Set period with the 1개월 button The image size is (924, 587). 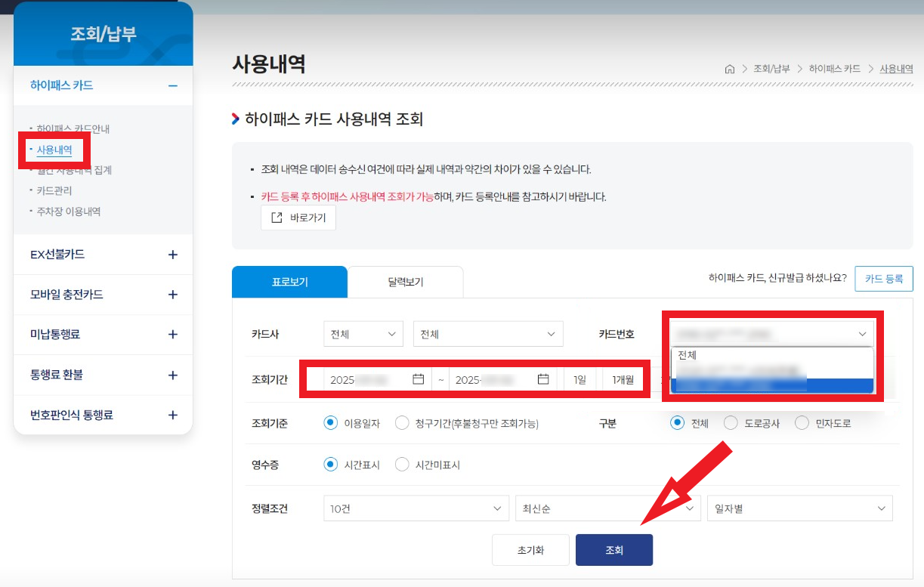tap(623, 379)
